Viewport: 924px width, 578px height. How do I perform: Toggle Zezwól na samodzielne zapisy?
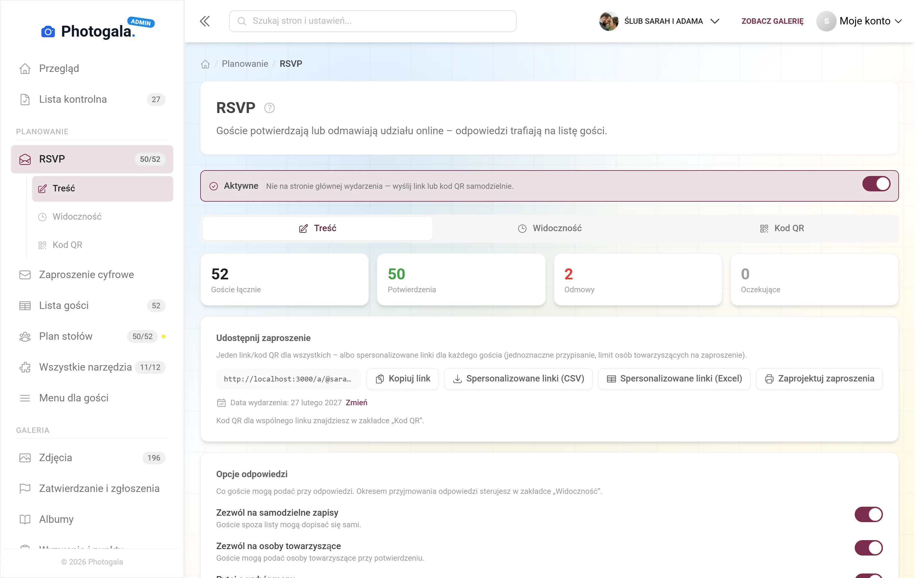point(868,514)
